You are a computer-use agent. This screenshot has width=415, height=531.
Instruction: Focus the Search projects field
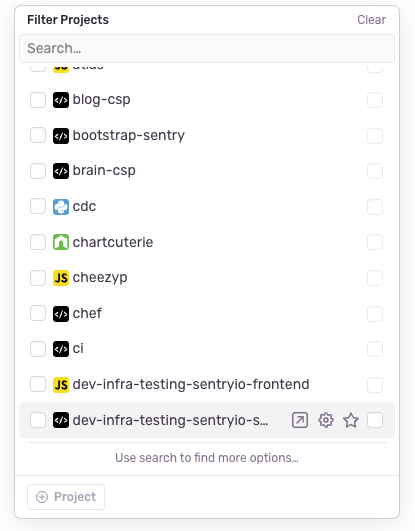tap(207, 48)
